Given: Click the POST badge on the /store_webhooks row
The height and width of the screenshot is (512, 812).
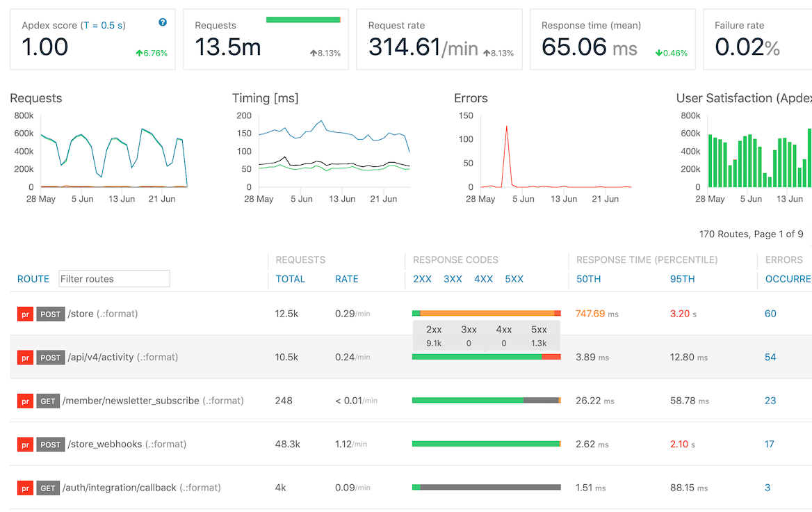Looking at the screenshot, I should (x=50, y=445).
